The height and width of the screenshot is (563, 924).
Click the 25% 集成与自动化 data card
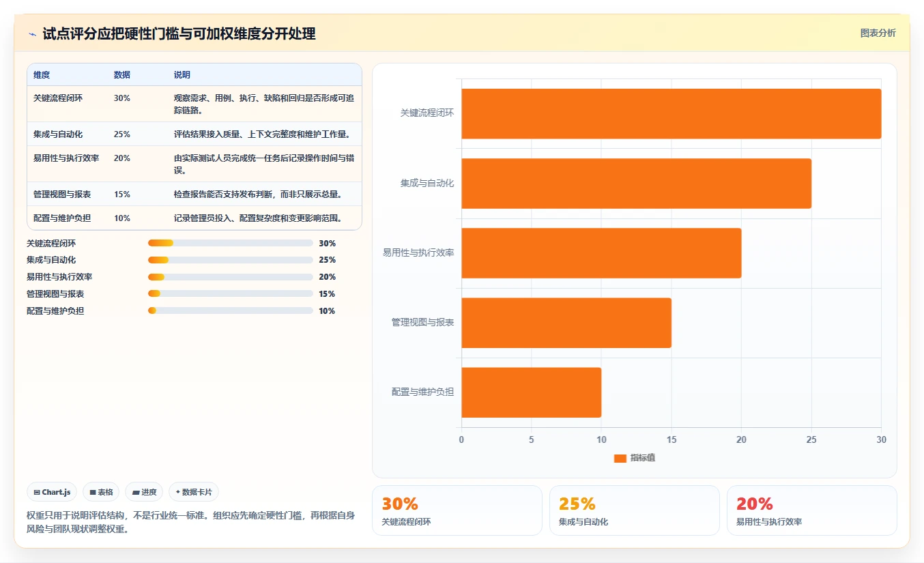point(634,510)
